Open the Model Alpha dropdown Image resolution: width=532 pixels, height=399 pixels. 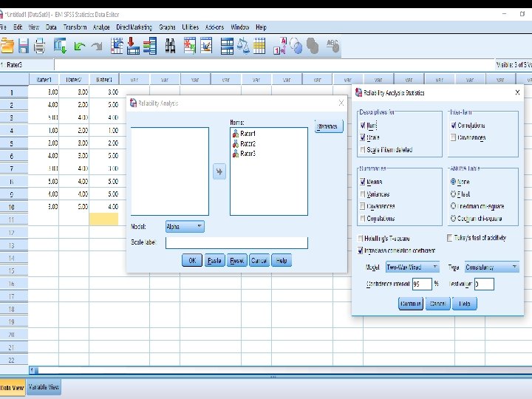185,226
